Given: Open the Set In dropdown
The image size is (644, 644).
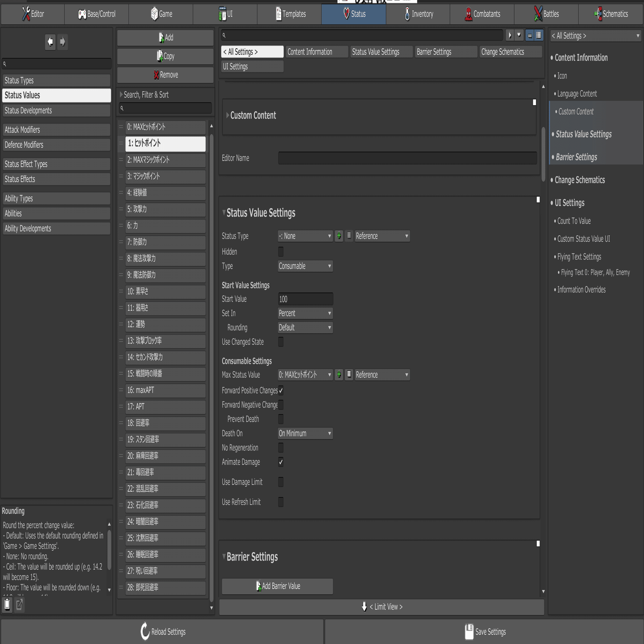Looking at the screenshot, I should click(305, 313).
